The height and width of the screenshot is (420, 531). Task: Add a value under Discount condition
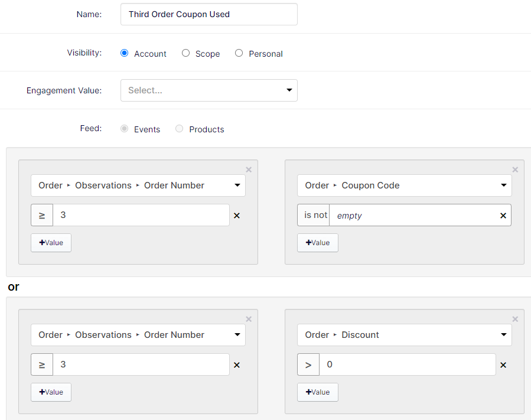(318, 392)
